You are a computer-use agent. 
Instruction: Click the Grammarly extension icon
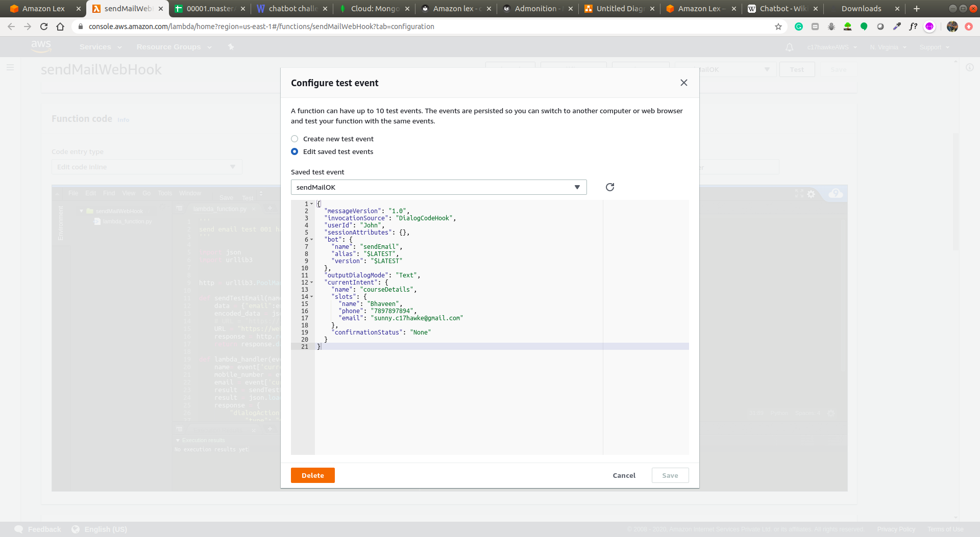799,27
